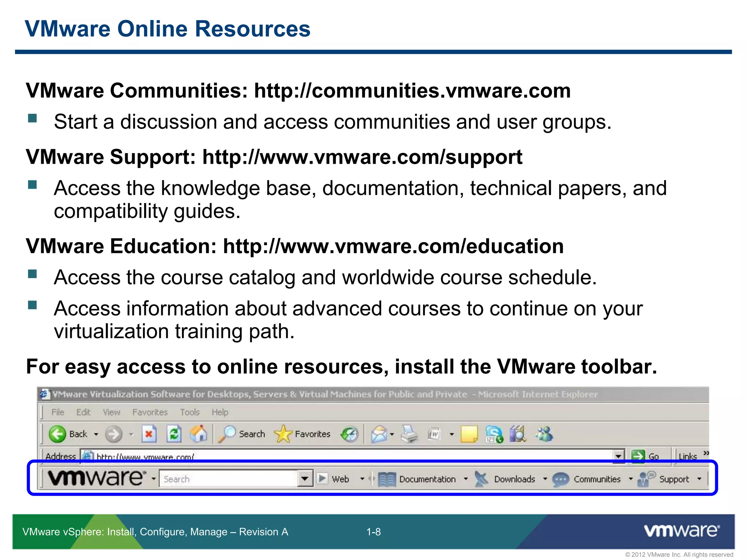
Task: Click the Favorites star icon
Action: tap(283, 434)
